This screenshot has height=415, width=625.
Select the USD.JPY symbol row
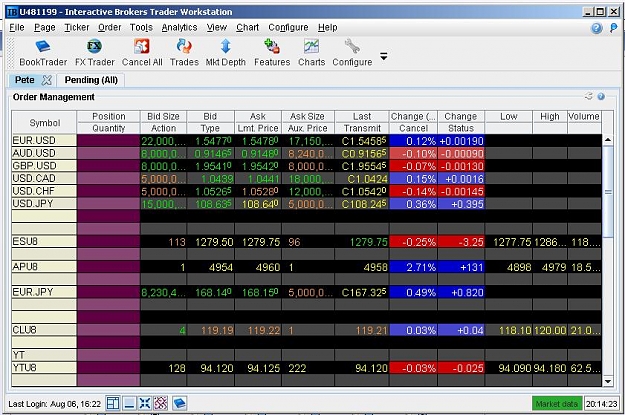[x=44, y=203]
